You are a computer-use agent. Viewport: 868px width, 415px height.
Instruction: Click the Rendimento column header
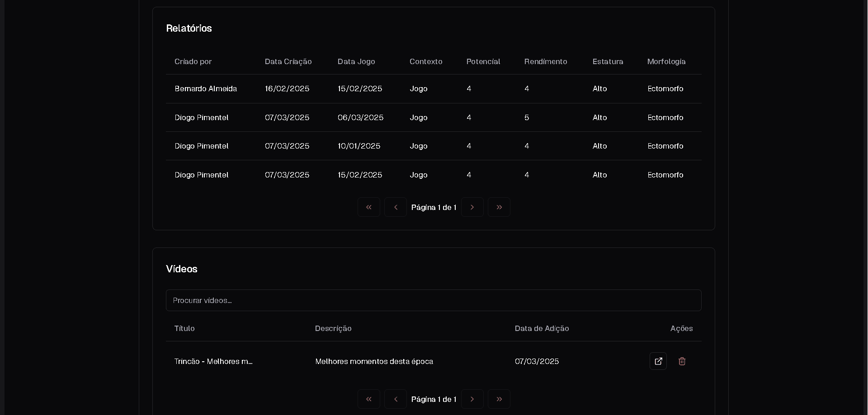tap(545, 61)
